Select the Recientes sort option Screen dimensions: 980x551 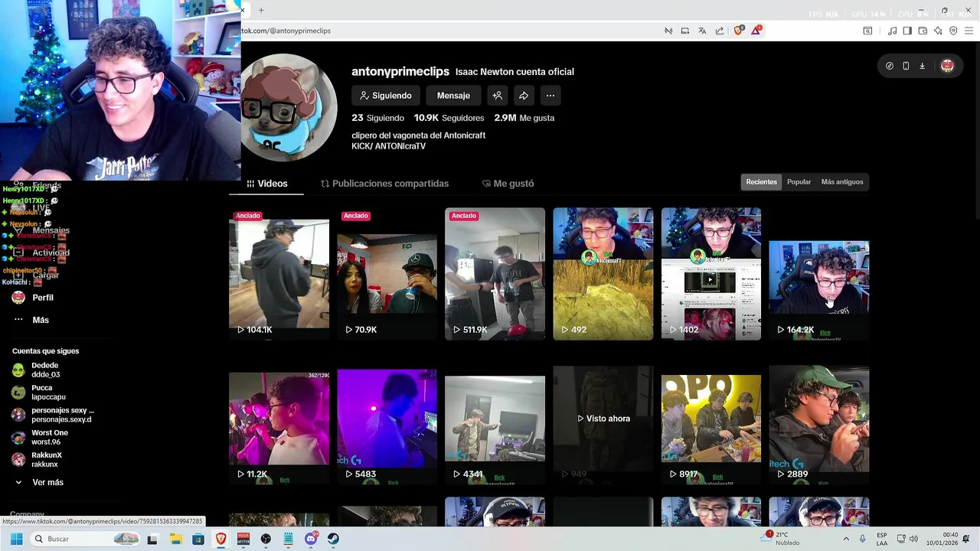(761, 182)
